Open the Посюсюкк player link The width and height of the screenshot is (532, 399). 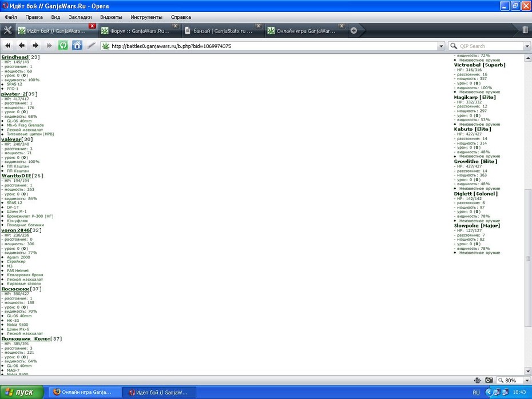click(x=15, y=289)
